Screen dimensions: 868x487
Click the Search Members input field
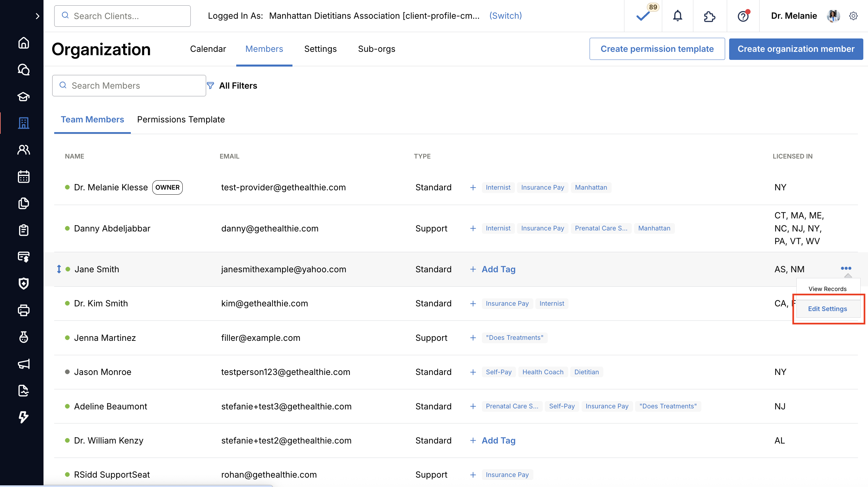[x=129, y=86]
